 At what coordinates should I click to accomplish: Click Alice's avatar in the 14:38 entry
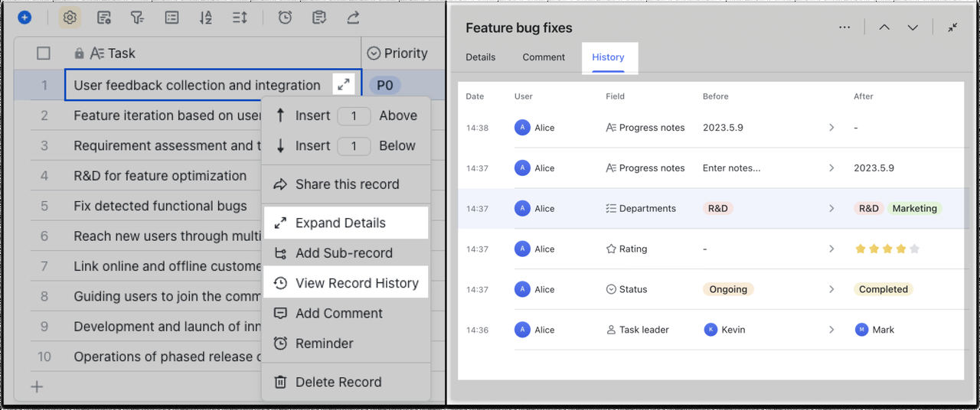[x=522, y=128]
